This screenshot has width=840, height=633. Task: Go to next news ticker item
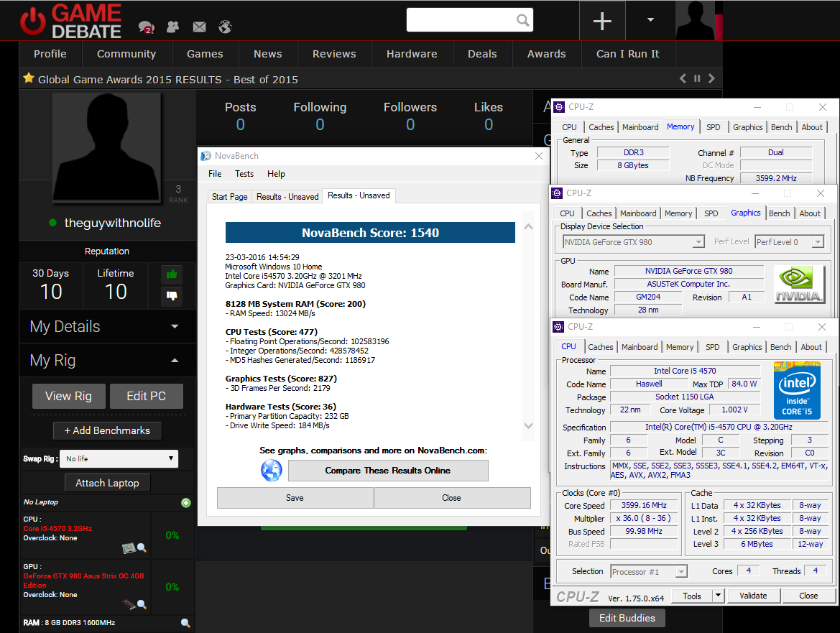tap(711, 79)
